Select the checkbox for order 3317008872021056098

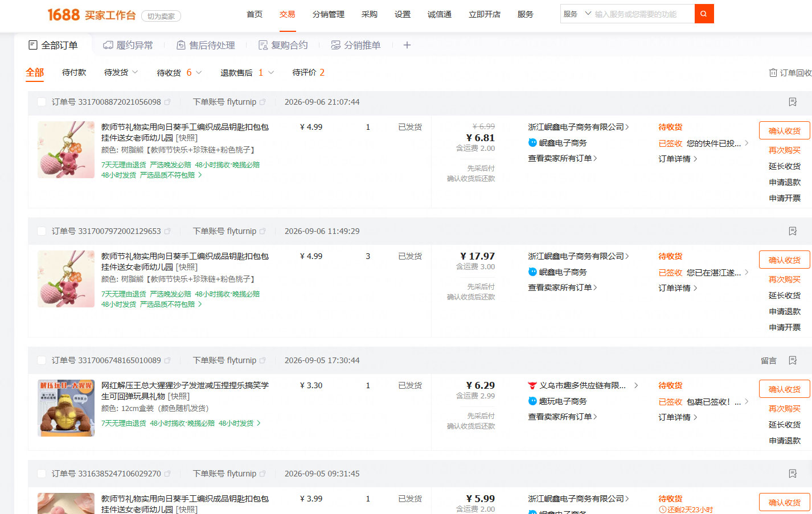tap(41, 102)
